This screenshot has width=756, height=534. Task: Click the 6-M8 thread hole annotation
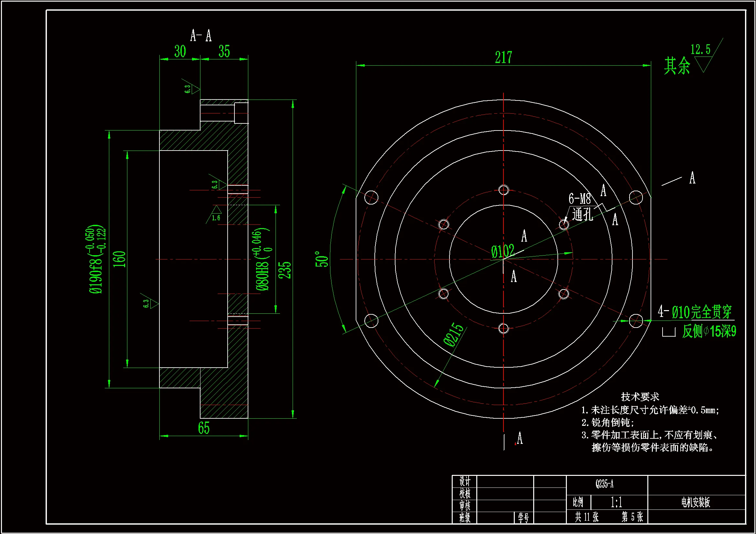[x=579, y=199]
